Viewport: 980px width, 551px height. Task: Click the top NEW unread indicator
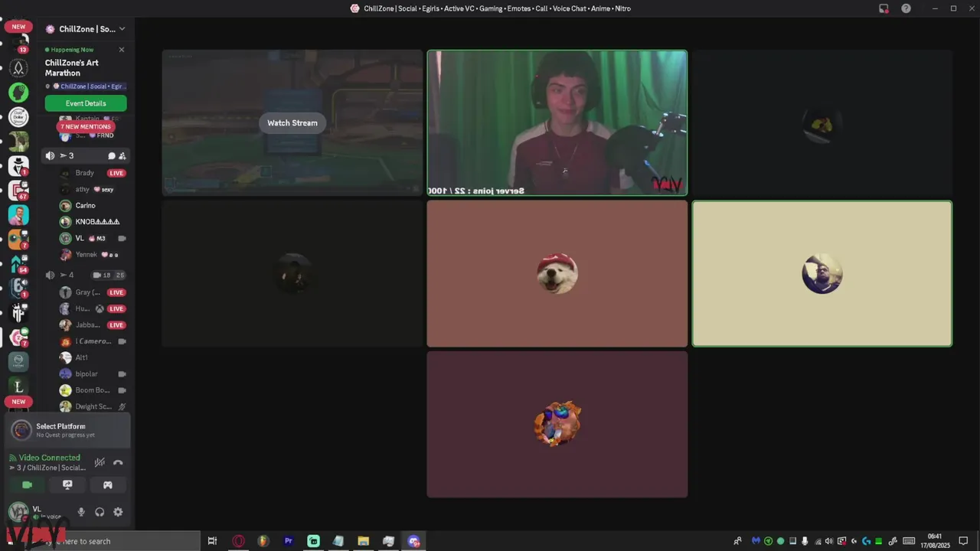point(18,26)
